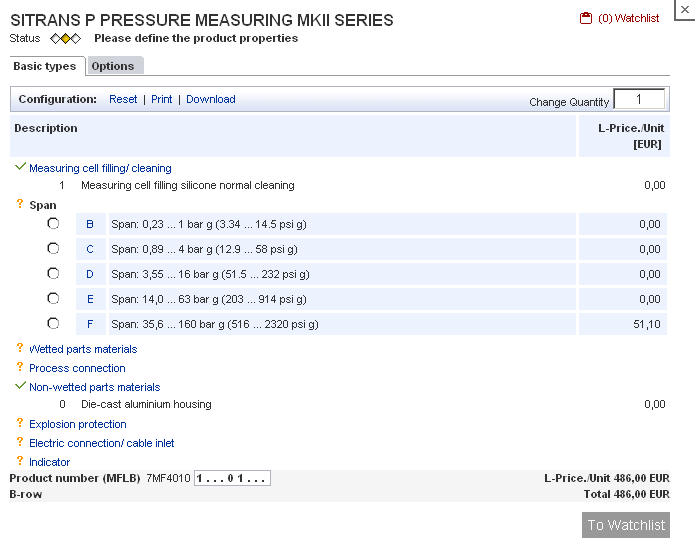Click the 51,10 price for span F
This screenshot has height=548, width=695.
click(x=647, y=325)
